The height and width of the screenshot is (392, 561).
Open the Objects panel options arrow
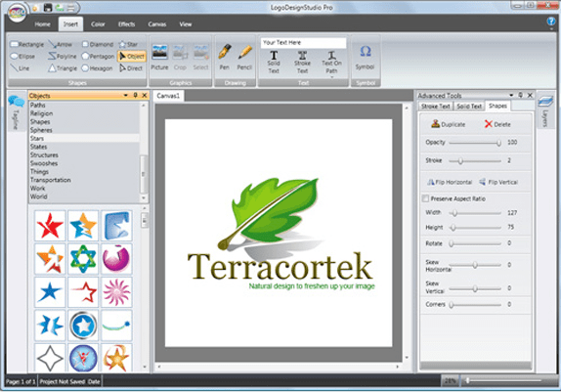point(125,95)
